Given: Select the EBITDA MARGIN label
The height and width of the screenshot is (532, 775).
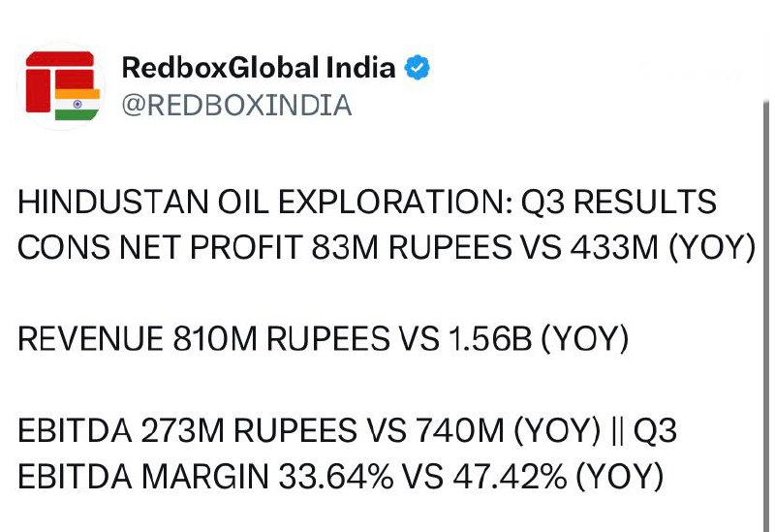Looking at the screenshot, I should 143,476.
